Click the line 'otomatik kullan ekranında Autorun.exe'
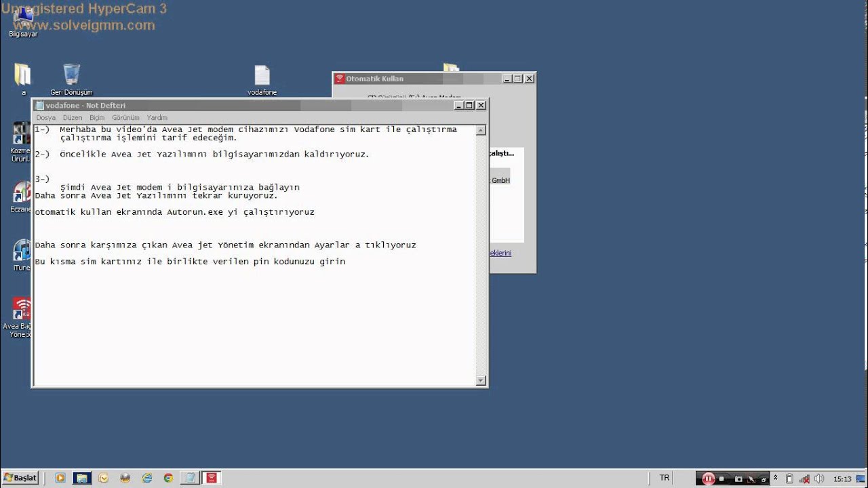 click(175, 211)
